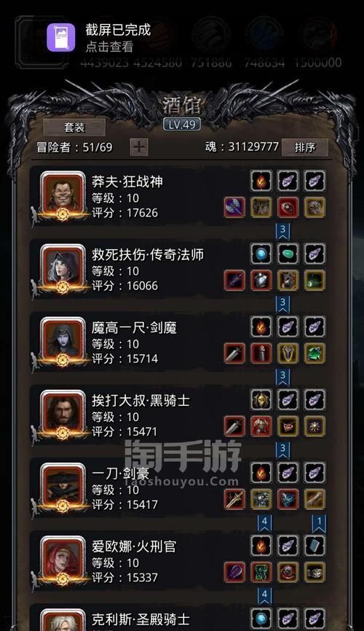Select 莽夫·狂战神's fire rune slot
The width and height of the screenshot is (364, 631).
pyautogui.click(x=261, y=181)
